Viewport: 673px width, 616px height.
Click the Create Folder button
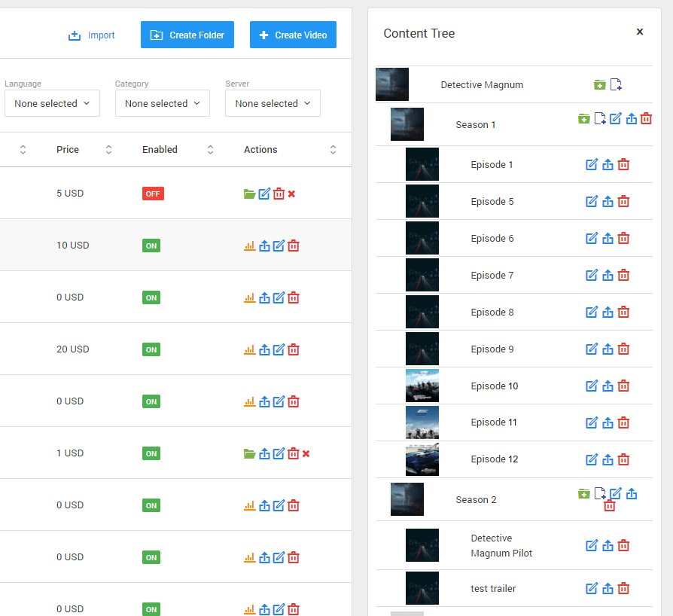pyautogui.click(x=187, y=35)
